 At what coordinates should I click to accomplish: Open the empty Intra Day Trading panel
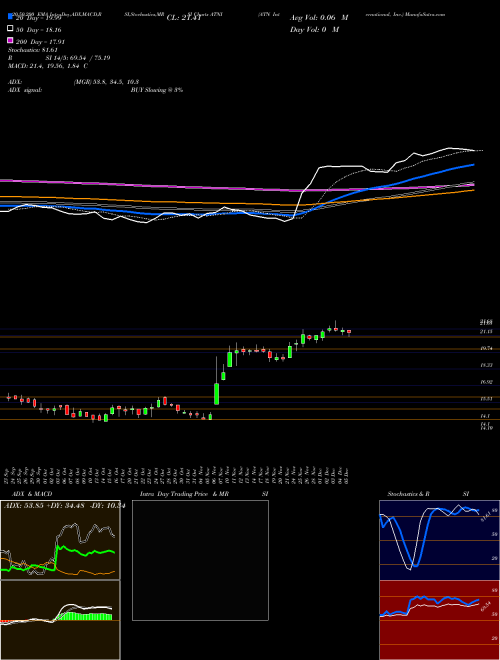click(200, 560)
